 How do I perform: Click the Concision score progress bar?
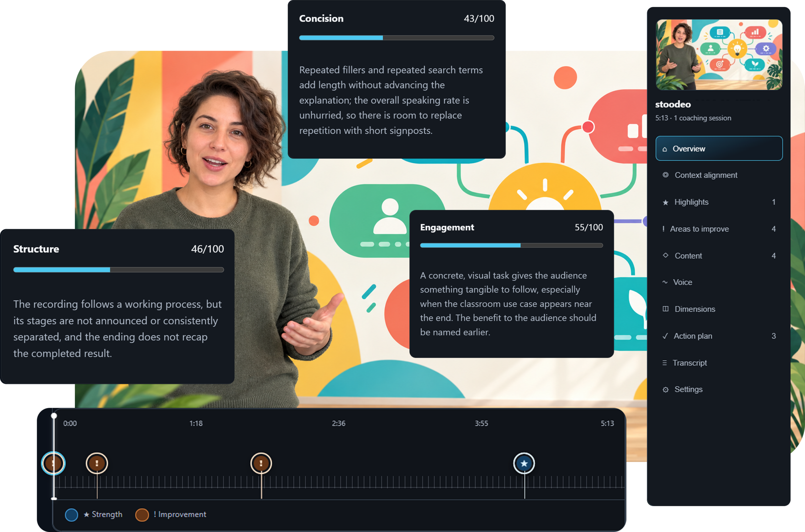click(397, 38)
